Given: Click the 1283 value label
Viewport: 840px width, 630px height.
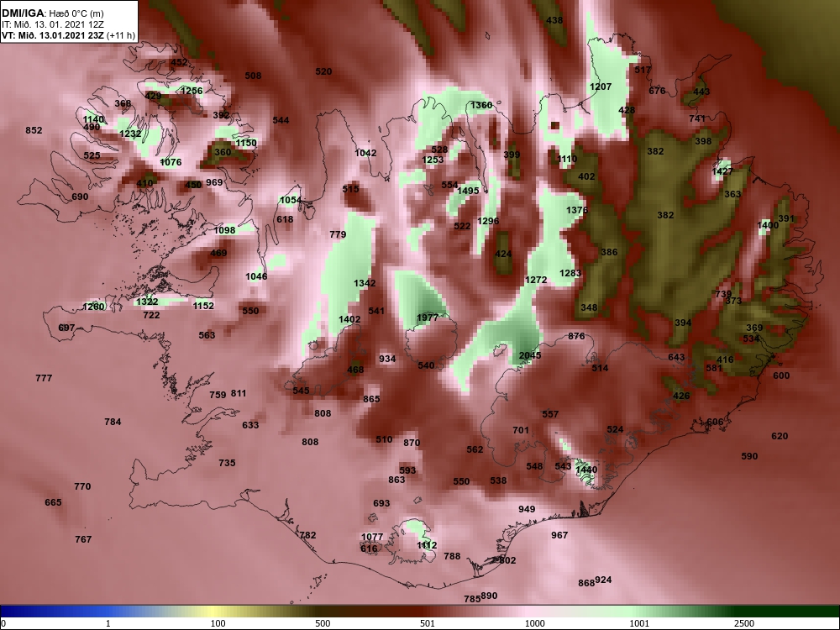Looking at the screenshot, I should (x=570, y=273).
